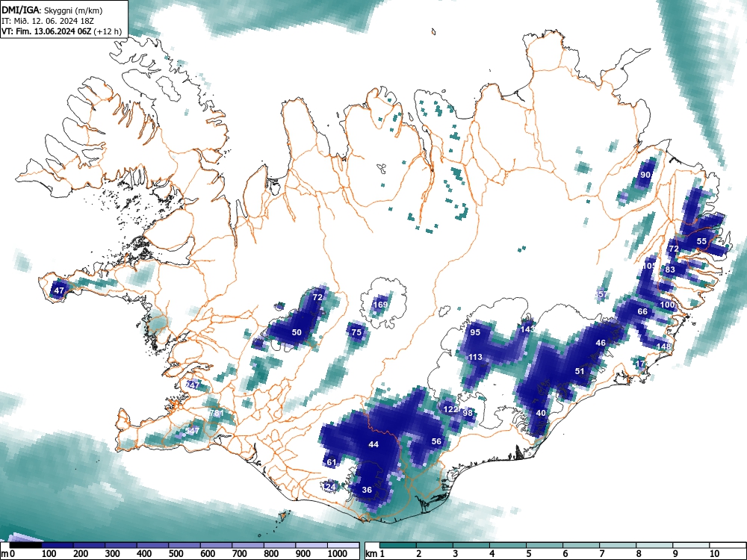Click the 'VT: Fim. 13.06.2024 06Z' valid time line

[46, 32]
